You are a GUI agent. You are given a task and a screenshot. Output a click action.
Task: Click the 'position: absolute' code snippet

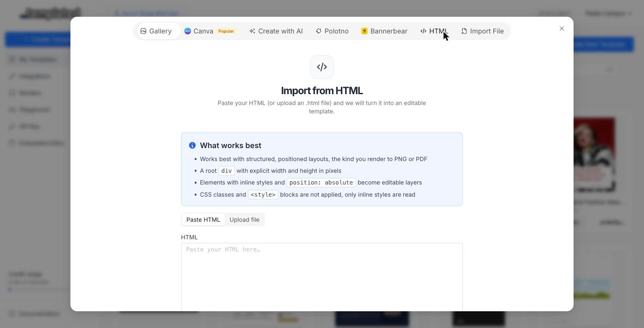321,182
